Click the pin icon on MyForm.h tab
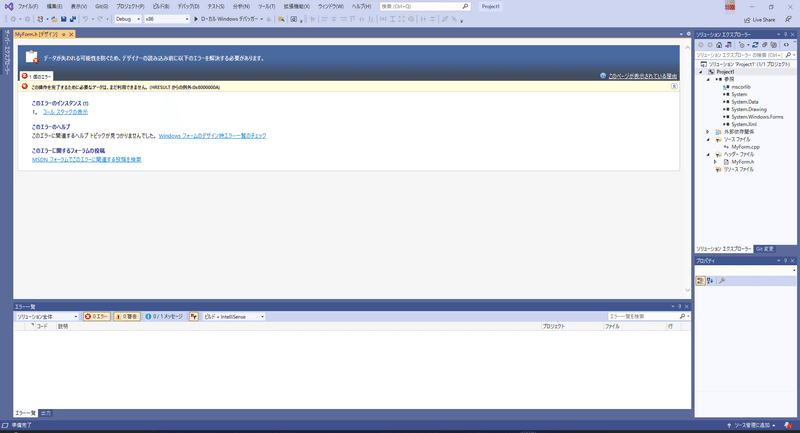This screenshot has height=433, width=800. [x=64, y=34]
